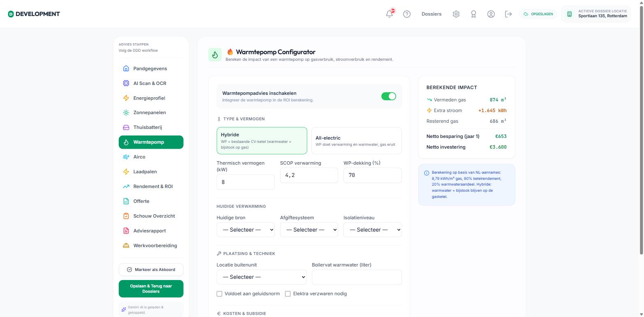Go to Offerte step

tap(151, 201)
